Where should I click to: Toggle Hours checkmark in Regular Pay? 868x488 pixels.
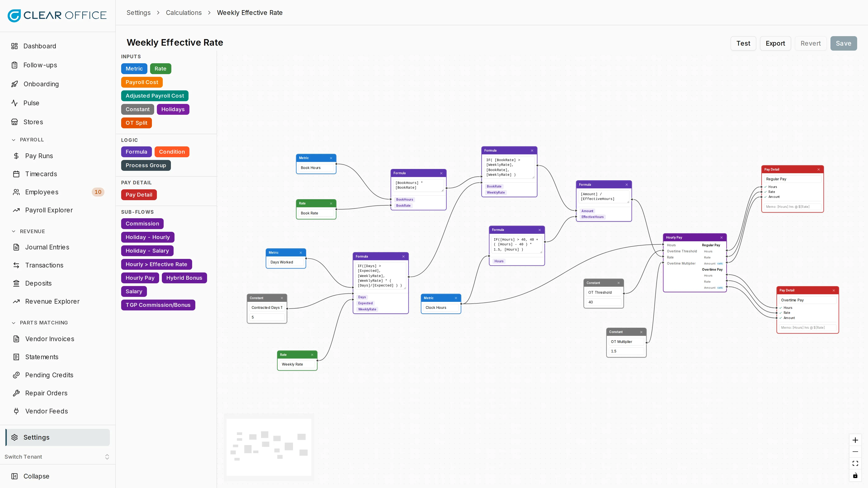pos(766,187)
